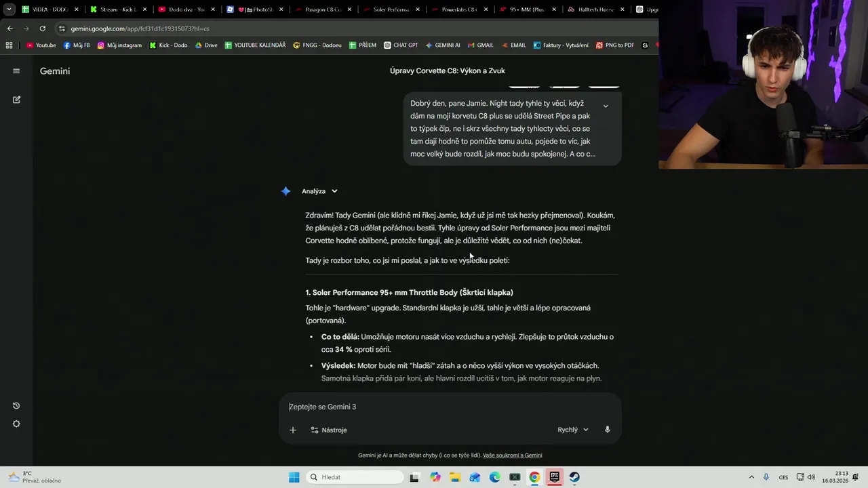This screenshot has height=488, width=868.
Task: Open the Gemini settings gear icon
Action: coord(16,424)
